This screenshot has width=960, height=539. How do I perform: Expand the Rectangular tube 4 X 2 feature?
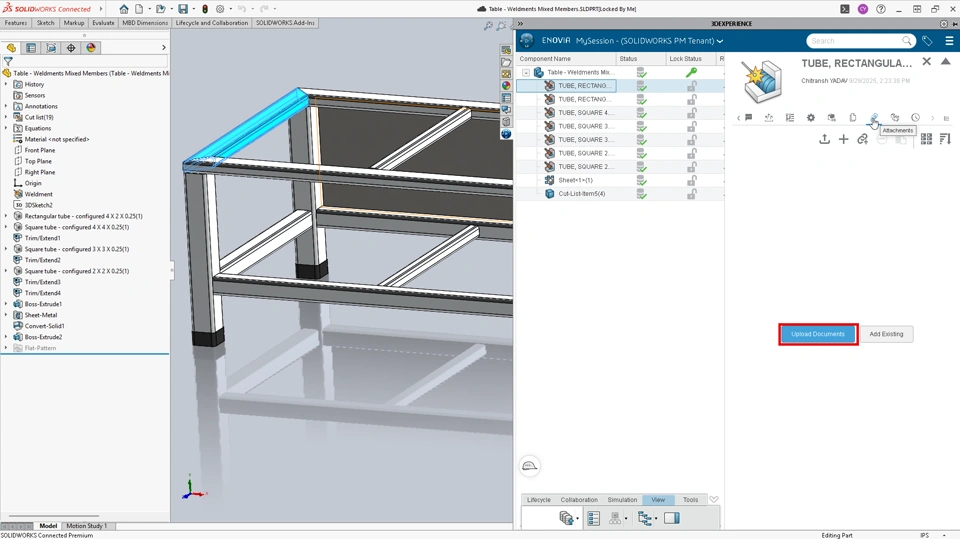(6, 216)
